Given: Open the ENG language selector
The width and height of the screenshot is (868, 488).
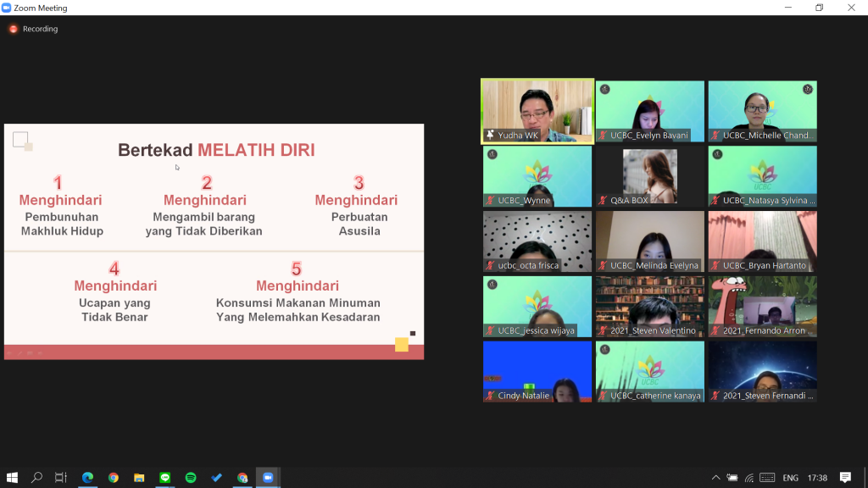Looking at the screenshot, I should click(x=790, y=478).
